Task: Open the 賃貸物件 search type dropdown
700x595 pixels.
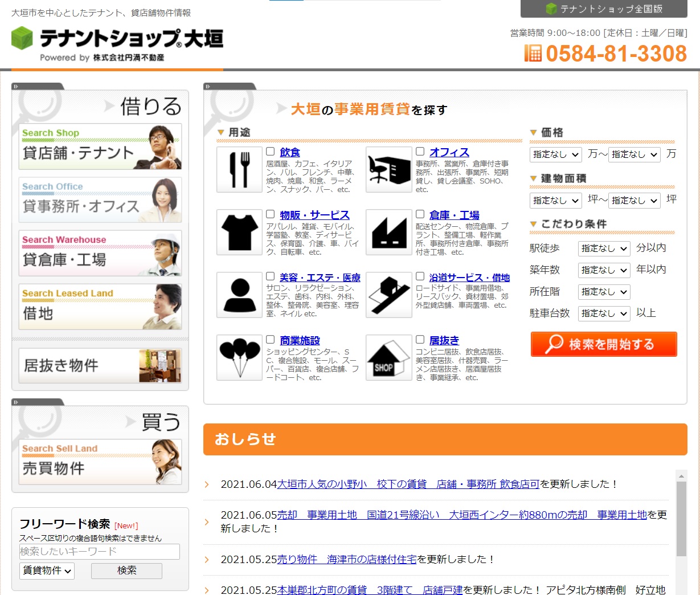Action: pos(47,570)
